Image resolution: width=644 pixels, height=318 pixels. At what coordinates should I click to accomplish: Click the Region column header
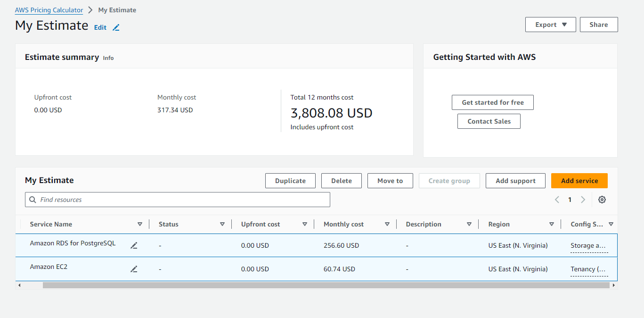[499, 224]
